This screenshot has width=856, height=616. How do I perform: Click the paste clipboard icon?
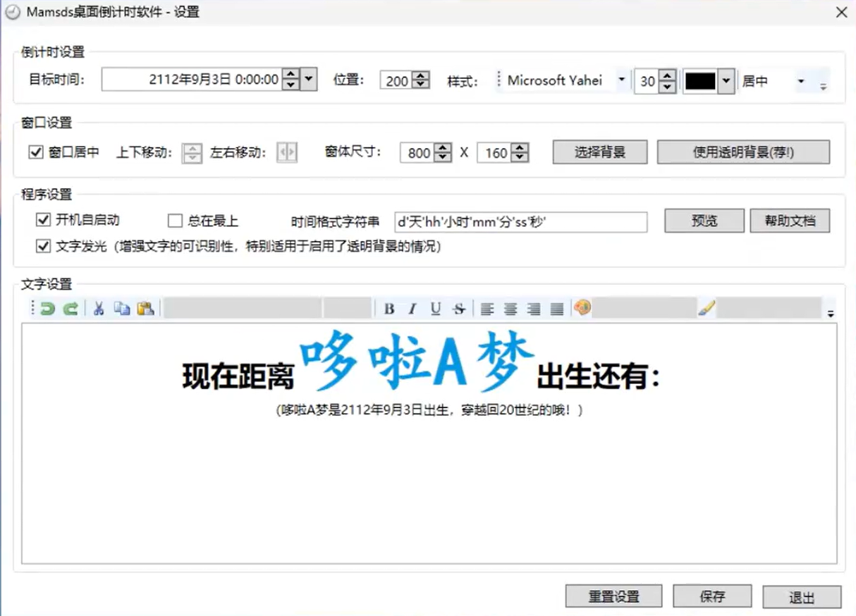pos(145,308)
